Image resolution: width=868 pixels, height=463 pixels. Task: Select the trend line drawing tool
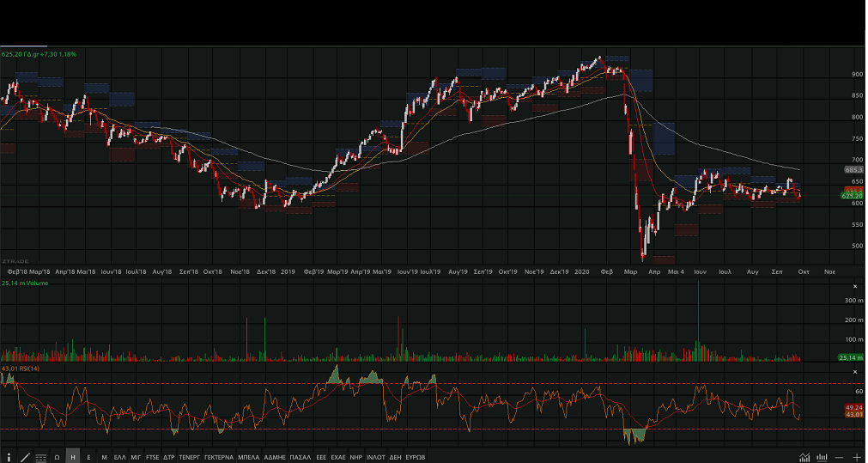(x=25, y=457)
